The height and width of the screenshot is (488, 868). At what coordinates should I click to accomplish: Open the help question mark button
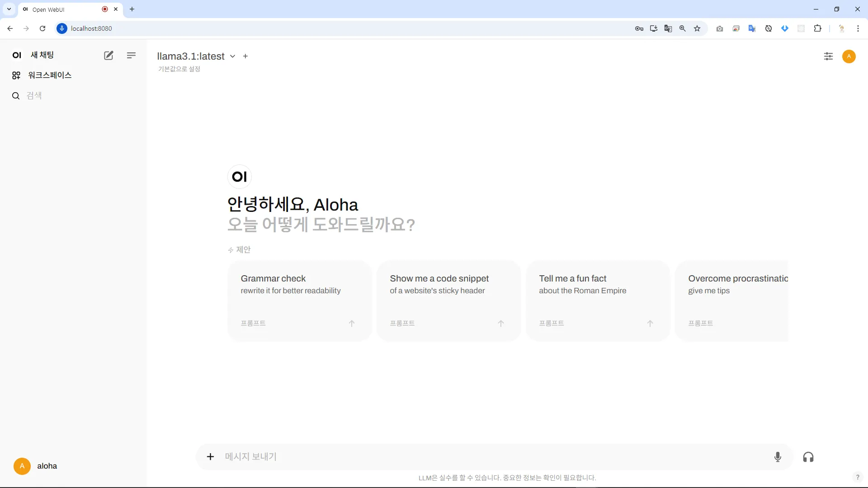pos(857,477)
